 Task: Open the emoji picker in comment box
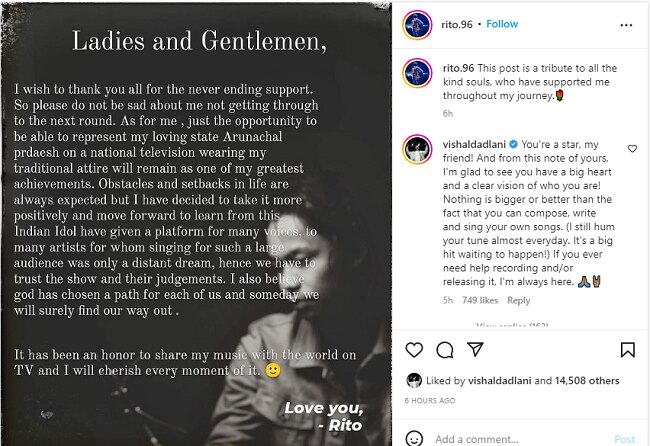(415, 439)
